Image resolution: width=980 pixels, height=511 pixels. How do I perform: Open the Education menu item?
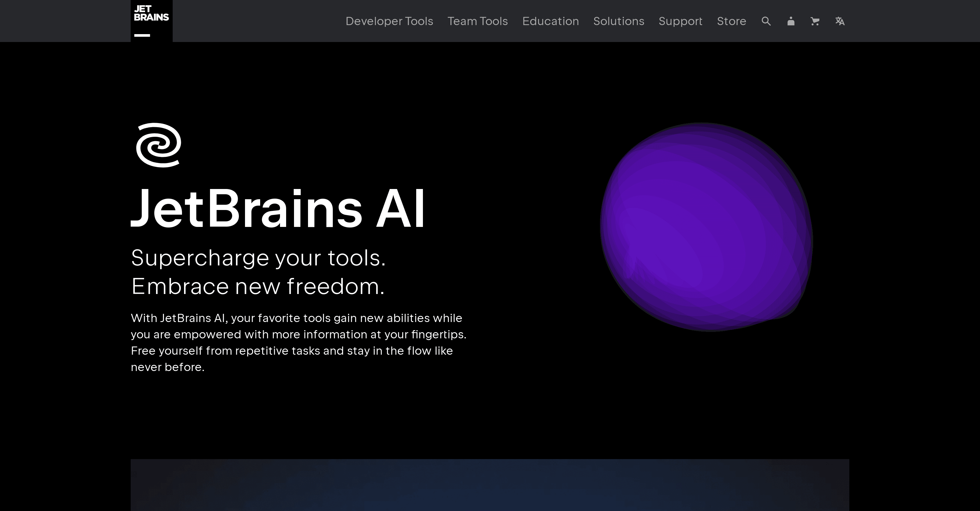(x=550, y=21)
